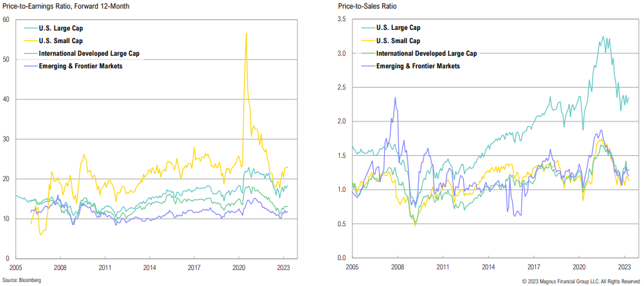The height and width of the screenshot is (286, 644).
Task: Click the 60 y-axis label on P/E chart
Action: 6,20
